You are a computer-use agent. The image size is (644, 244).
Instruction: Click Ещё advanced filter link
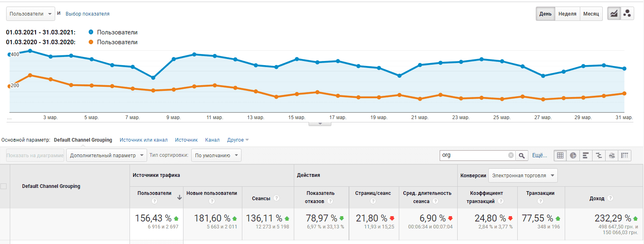pyautogui.click(x=539, y=155)
